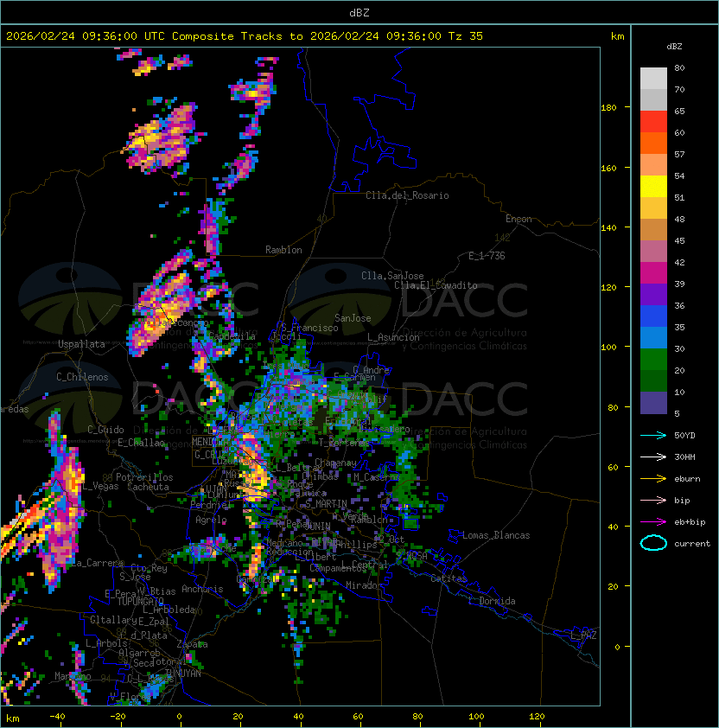Select the bright green swatch in the dBZ scale
This screenshot has width=719, height=728.
[x=653, y=360]
